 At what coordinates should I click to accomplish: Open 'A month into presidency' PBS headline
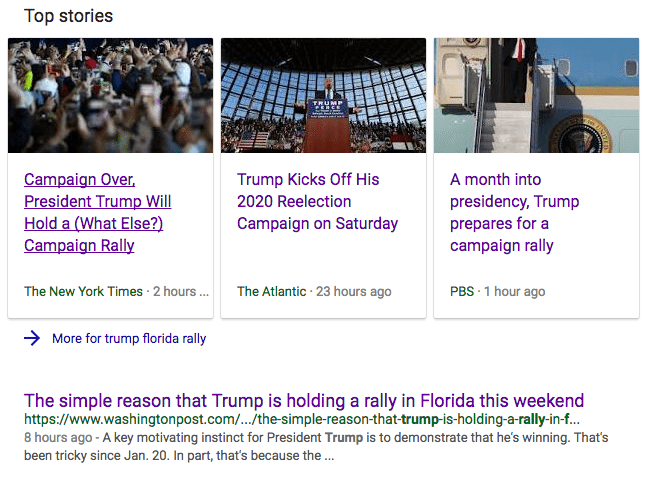pos(514,213)
